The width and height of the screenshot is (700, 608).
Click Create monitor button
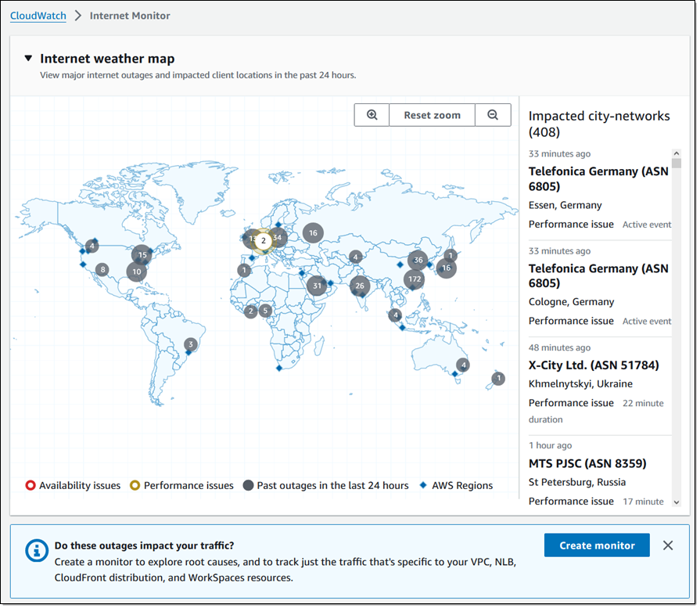(x=598, y=547)
